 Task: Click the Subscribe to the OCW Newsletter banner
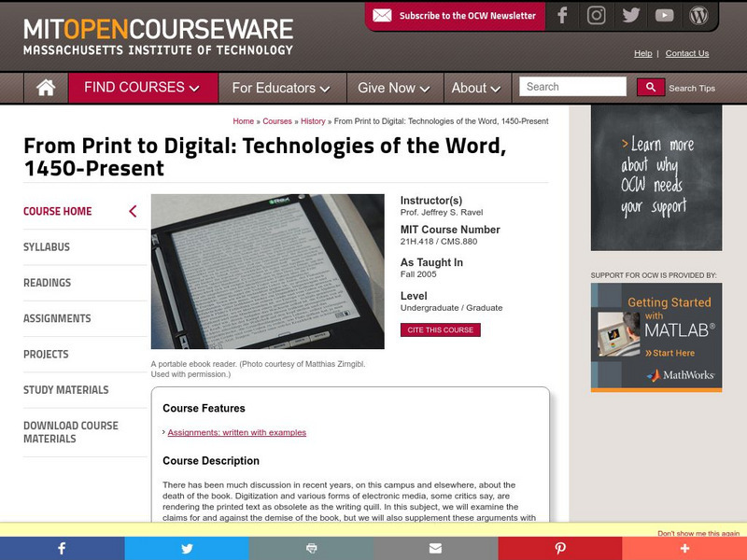(x=456, y=15)
